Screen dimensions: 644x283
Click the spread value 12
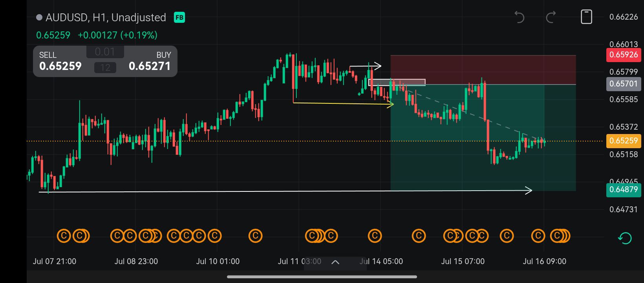point(105,68)
